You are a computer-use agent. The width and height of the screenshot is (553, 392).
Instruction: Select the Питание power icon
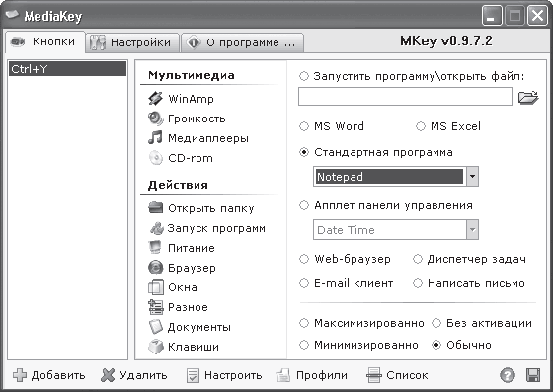coord(155,248)
